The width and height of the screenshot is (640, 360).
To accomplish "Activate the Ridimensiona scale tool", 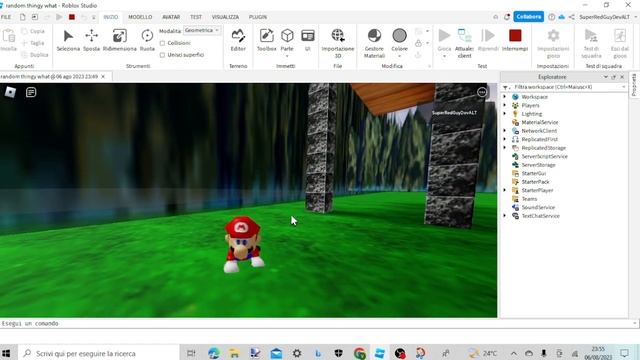I will (x=120, y=40).
